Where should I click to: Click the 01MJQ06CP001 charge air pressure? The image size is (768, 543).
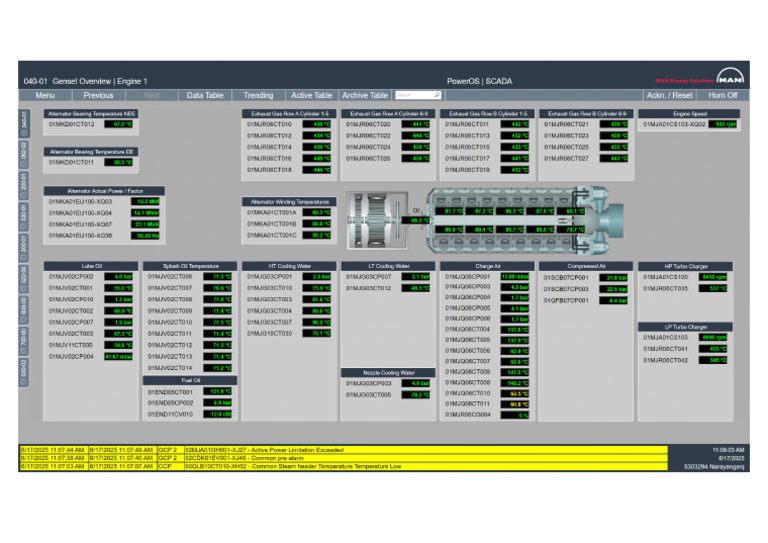pyautogui.click(x=515, y=277)
